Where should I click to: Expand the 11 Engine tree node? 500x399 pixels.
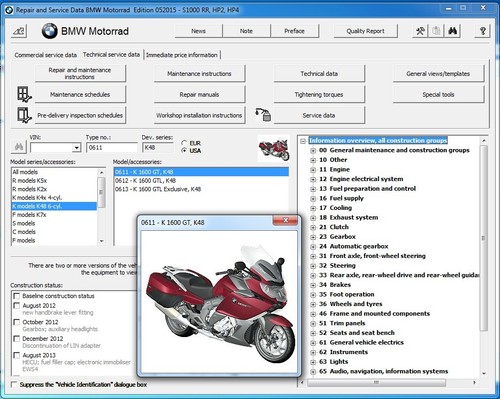pos(313,170)
